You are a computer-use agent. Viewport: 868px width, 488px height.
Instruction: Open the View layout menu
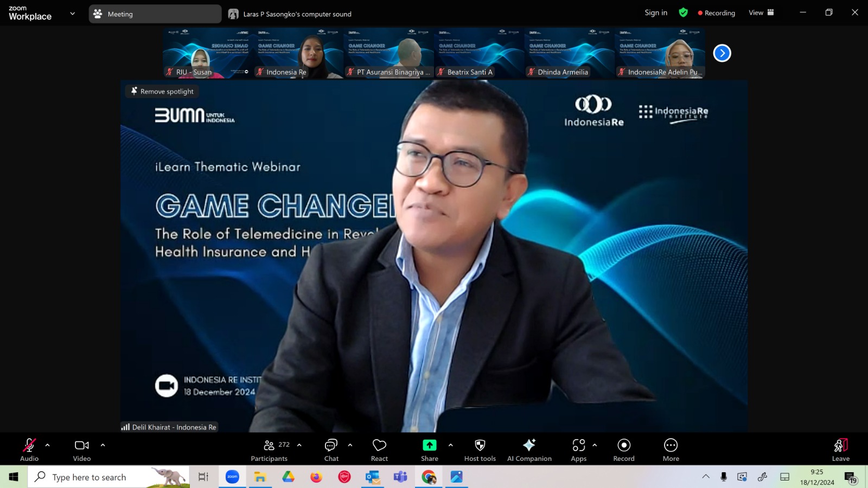click(x=761, y=12)
